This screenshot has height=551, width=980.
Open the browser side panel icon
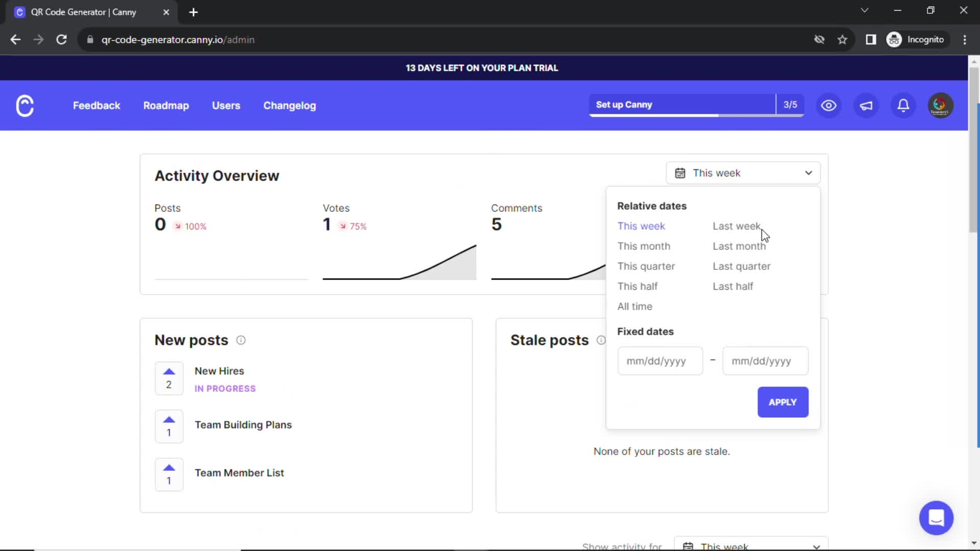click(x=871, y=40)
